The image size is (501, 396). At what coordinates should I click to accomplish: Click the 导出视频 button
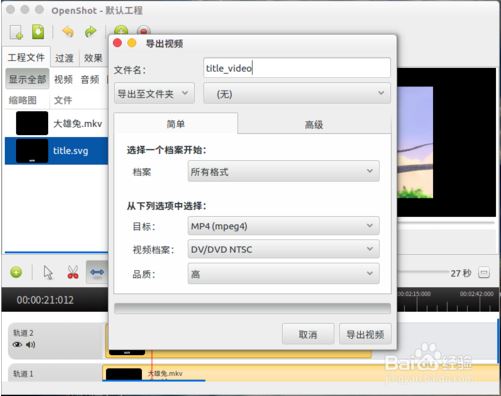(x=365, y=334)
